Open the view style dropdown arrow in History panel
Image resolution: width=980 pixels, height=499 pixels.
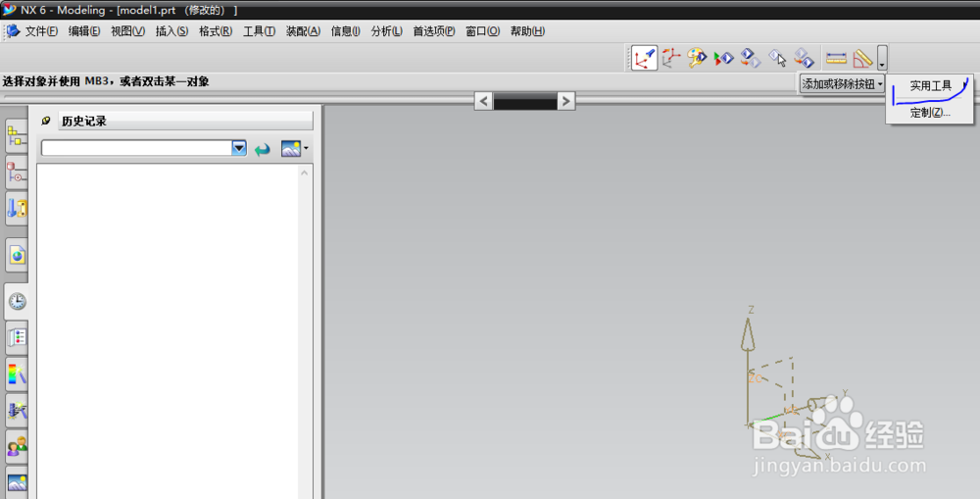(306, 148)
